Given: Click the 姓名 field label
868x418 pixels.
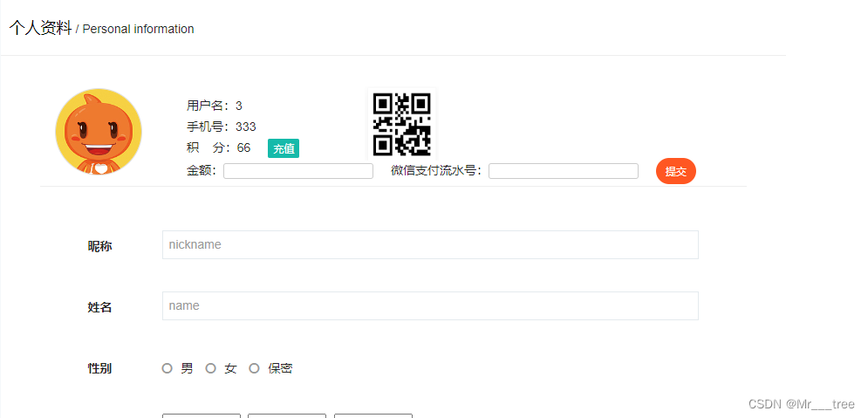Looking at the screenshot, I should (x=99, y=307).
